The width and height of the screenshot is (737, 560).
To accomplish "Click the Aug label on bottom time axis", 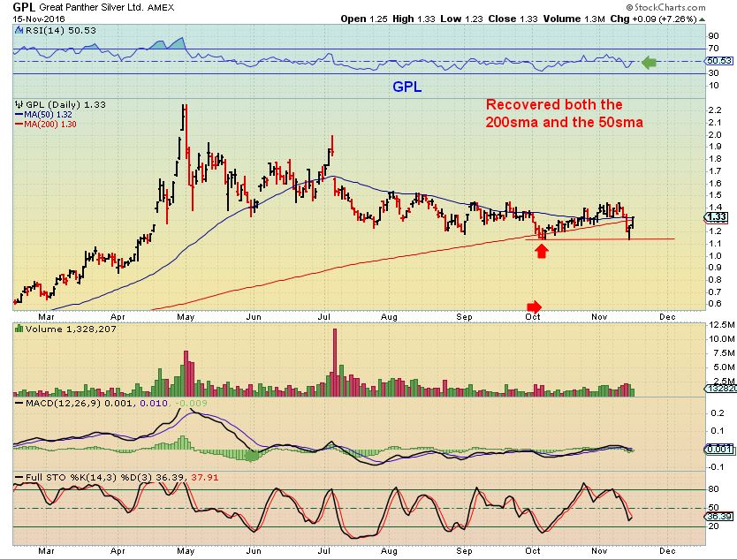I will pyautogui.click(x=389, y=551).
